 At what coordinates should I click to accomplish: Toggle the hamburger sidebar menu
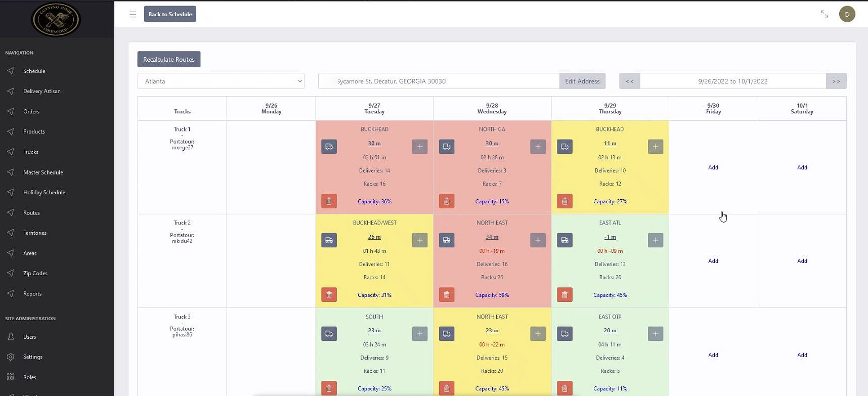133,14
